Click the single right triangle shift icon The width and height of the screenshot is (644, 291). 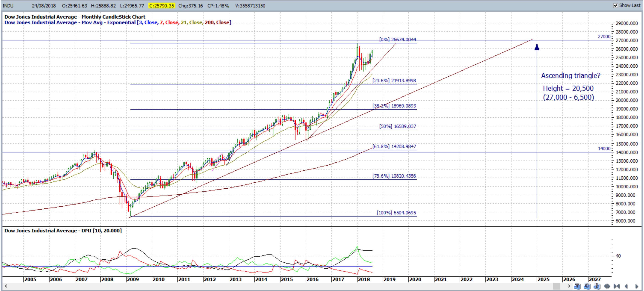pos(637,286)
